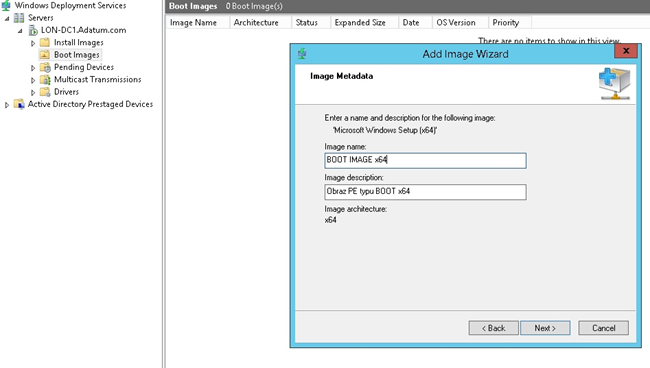Sort by Priority column header
This screenshot has height=368, width=650.
pyautogui.click(x=509, y=22)
